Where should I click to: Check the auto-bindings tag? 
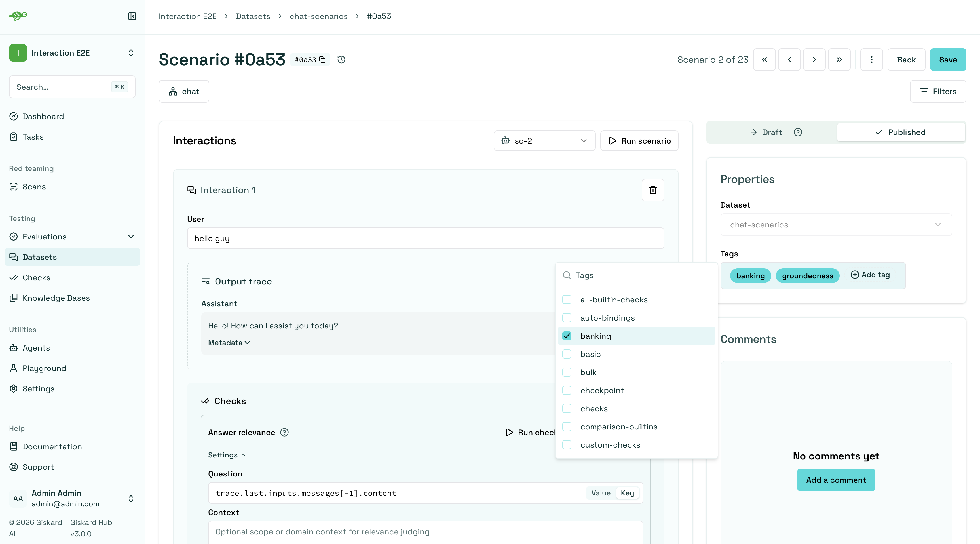567,318
